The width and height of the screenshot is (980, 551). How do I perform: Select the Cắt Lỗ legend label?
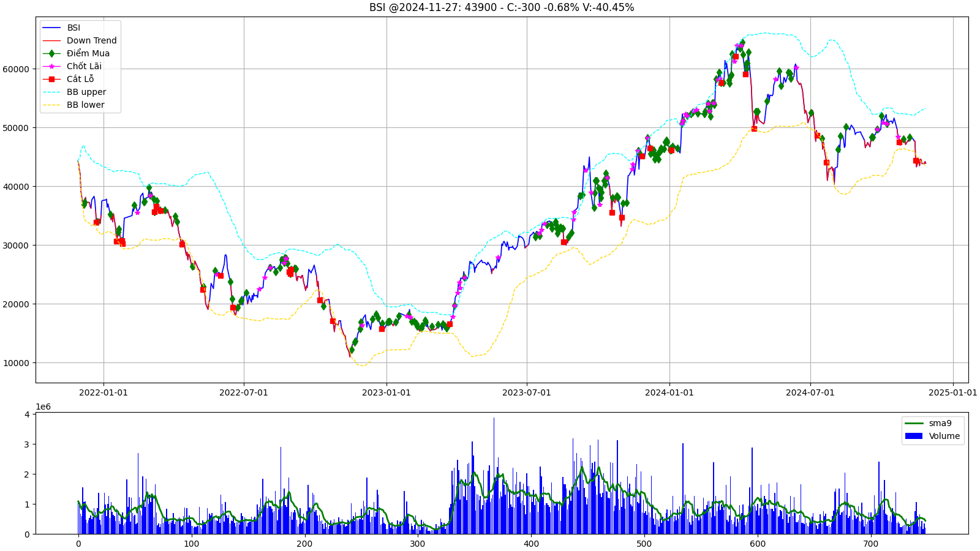80,79
